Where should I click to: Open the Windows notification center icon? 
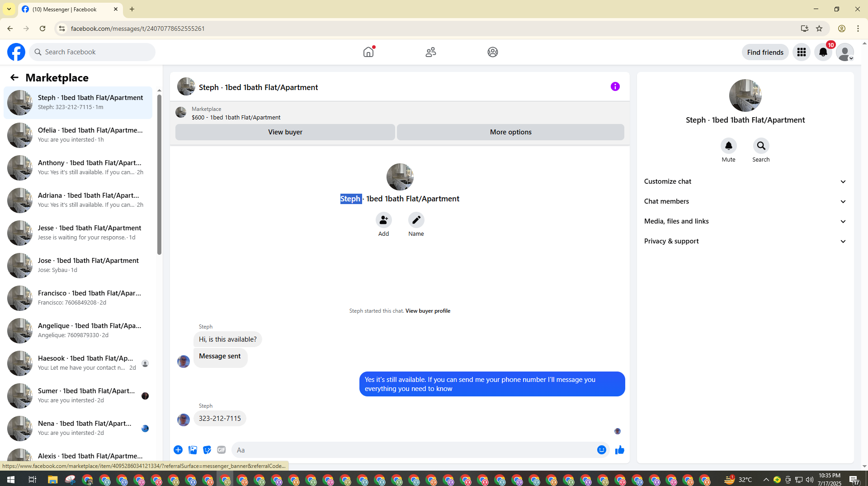854,480
